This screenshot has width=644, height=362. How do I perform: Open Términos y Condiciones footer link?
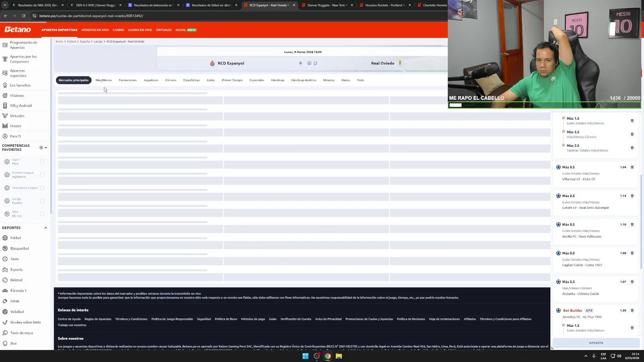131,319
